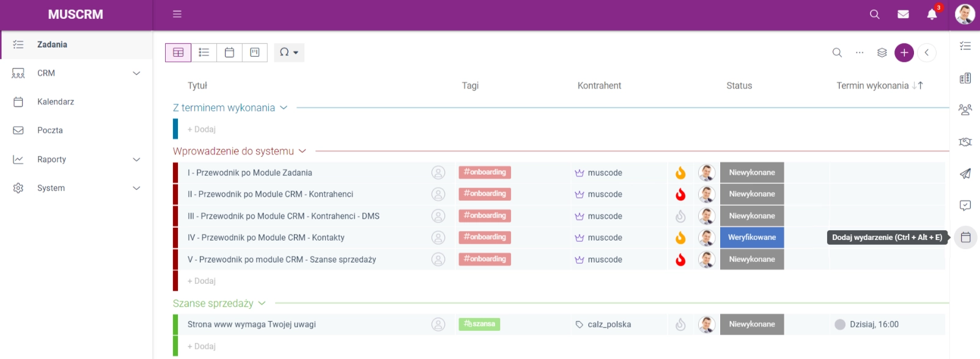This screenshot has height=359, width=980.
Task: Collapse right panel with chevron arrow
Action: 927,53
